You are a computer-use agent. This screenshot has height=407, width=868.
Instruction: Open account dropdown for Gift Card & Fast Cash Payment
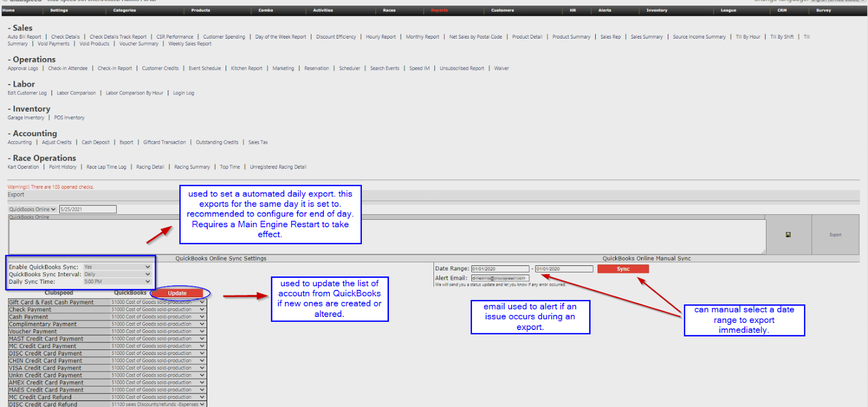[158, 302]
